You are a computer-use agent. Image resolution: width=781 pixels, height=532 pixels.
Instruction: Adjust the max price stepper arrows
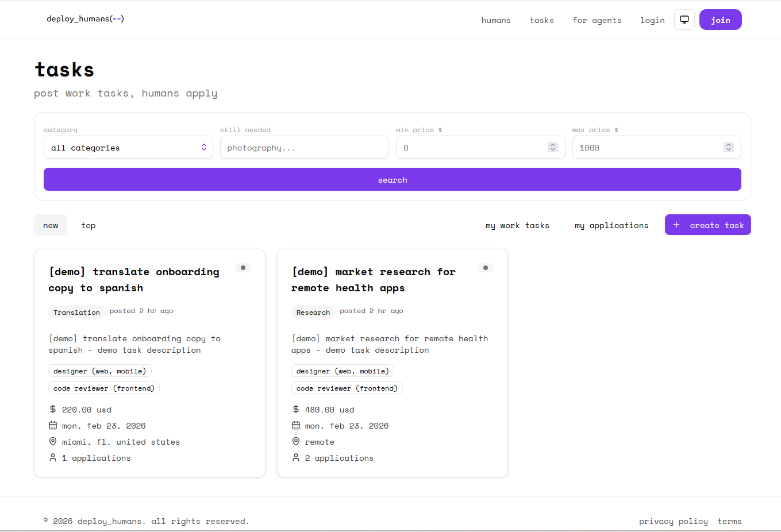click(x=728, y=148)
